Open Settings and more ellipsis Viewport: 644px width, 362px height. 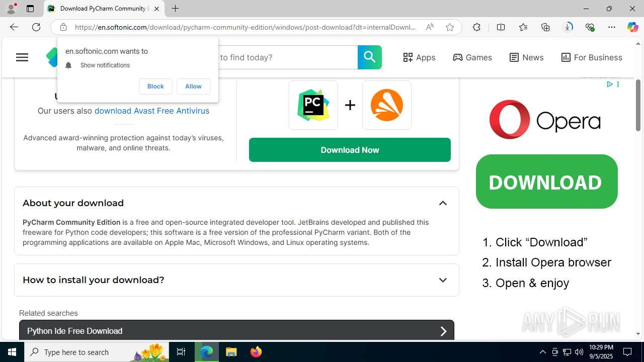point(612,27)
